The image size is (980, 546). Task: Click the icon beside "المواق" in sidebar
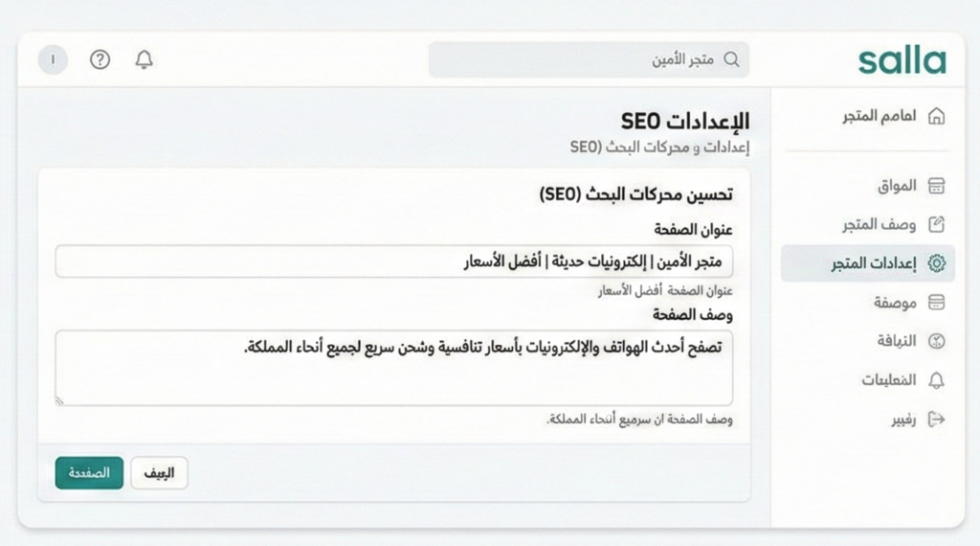(936, 185)
